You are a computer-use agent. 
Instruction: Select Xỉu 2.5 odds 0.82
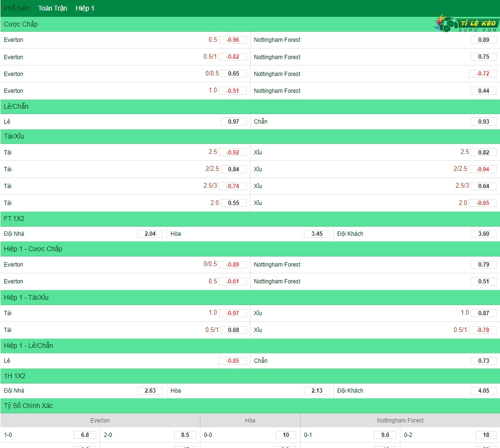click(x=484, y=153)
